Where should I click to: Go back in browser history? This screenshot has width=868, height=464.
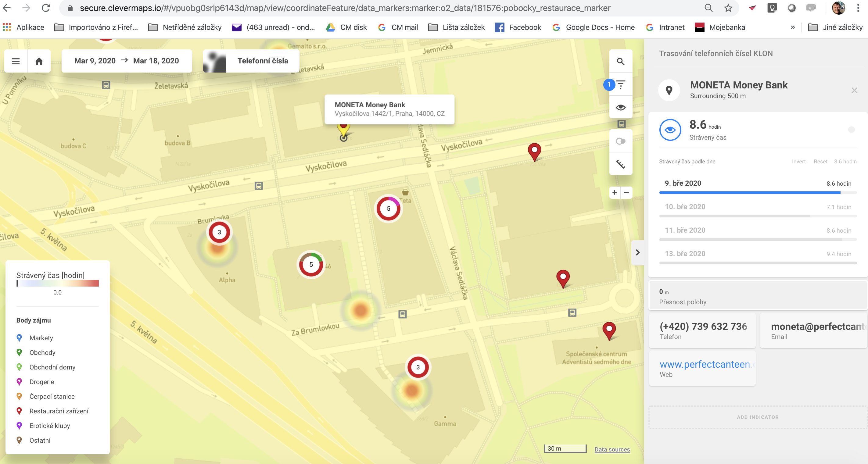(x=7, y=8)
